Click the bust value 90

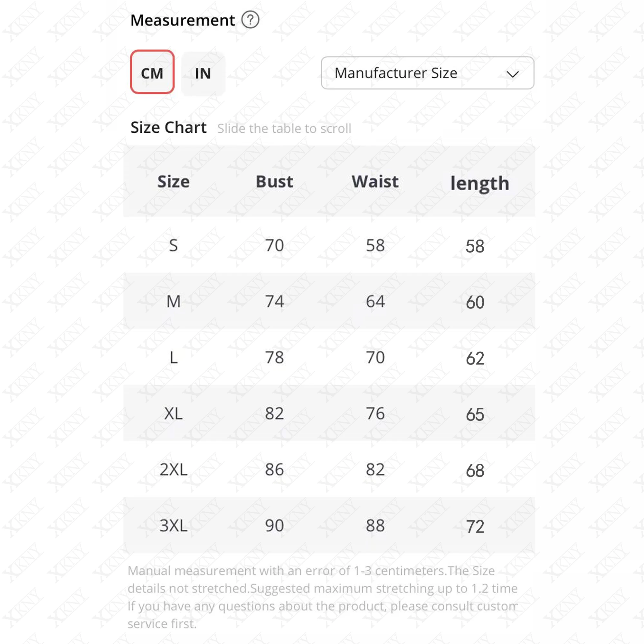click(274, 526)
